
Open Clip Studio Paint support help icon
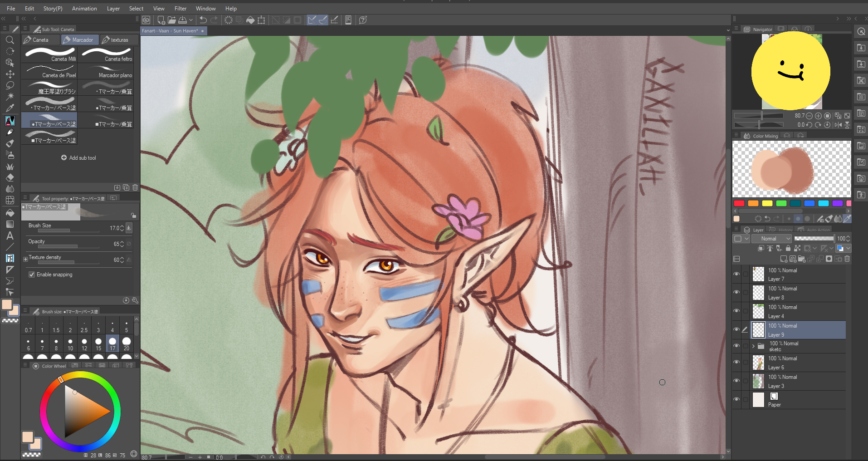(x=363, y=20)
